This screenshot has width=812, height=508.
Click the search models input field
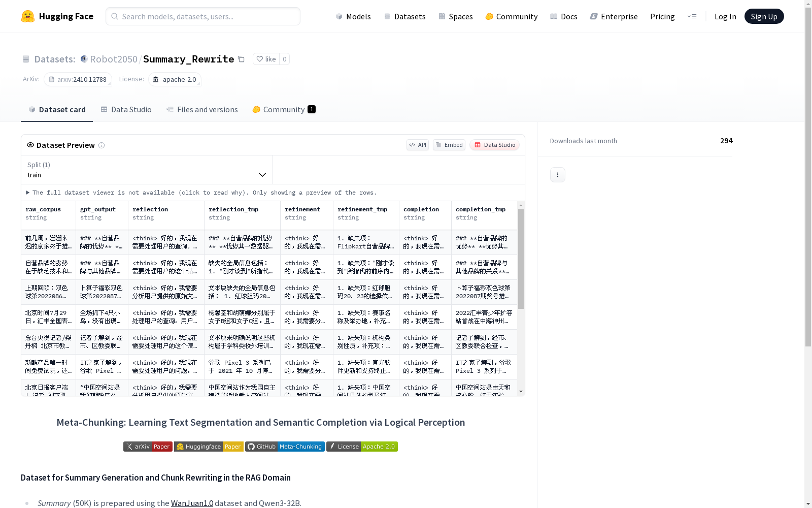[x=203, y=16]
